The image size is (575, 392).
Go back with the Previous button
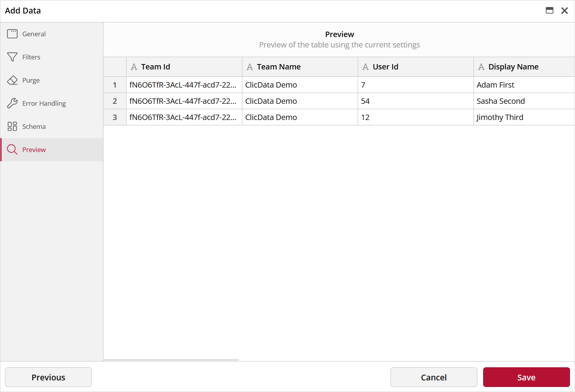tap(48, 377)
